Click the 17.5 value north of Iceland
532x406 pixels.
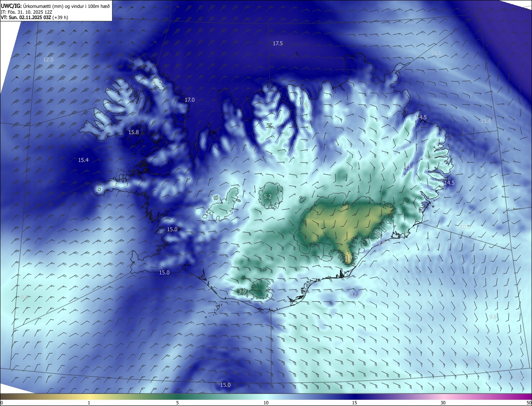[x=278, y=44]
